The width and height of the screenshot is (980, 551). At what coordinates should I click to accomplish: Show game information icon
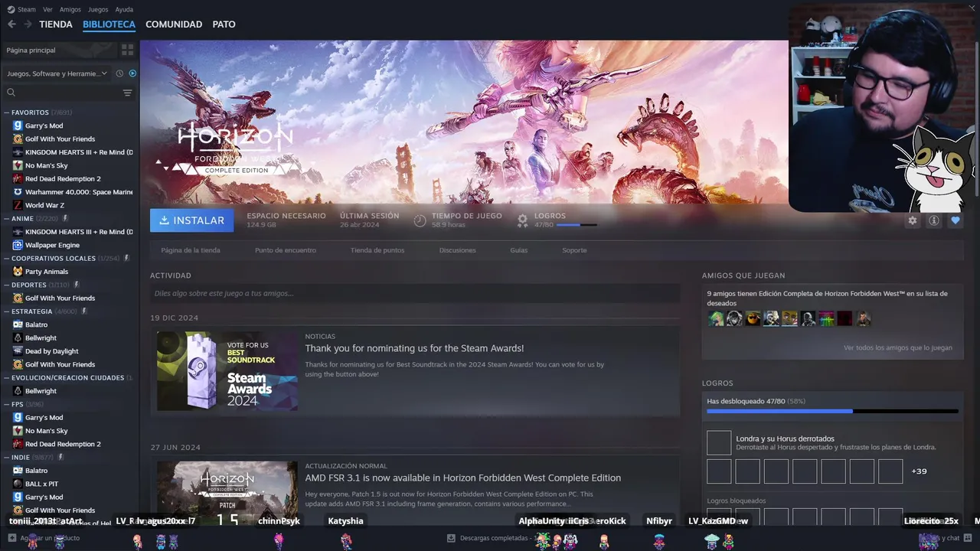(934, 220)
